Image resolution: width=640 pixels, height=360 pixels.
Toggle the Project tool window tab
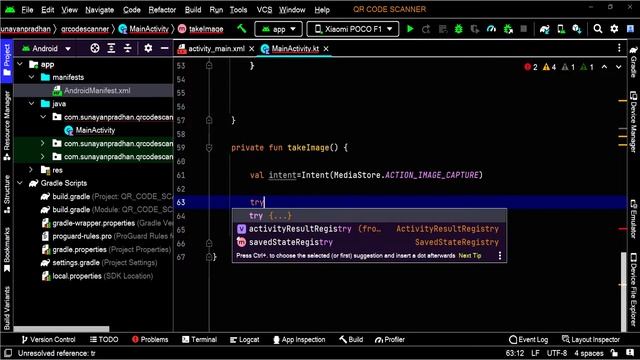click(x=7, y=60)
